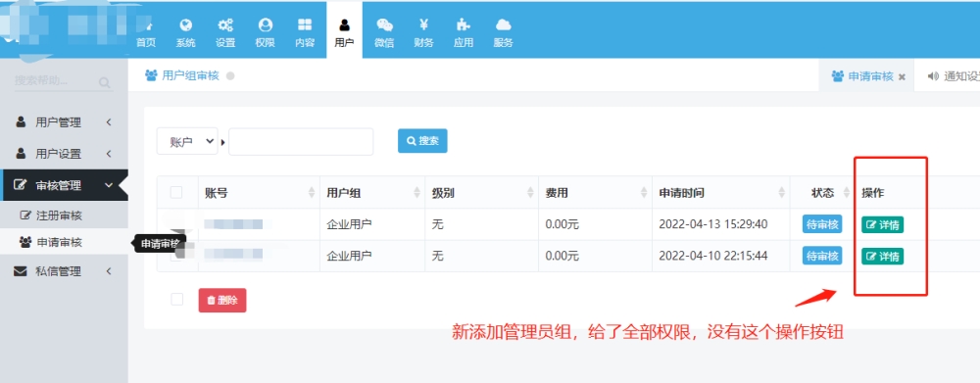Image resolution: width=980 pixels, height=383 pixels.
Task: Sort by the 状态 column
Action: tap(823, 193)
